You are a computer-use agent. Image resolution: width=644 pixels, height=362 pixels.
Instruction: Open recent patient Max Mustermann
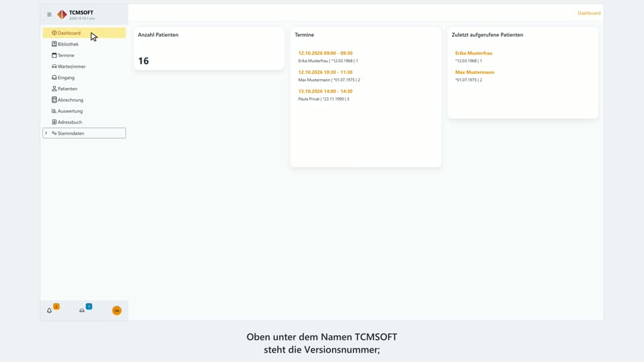tap(475, 72)
